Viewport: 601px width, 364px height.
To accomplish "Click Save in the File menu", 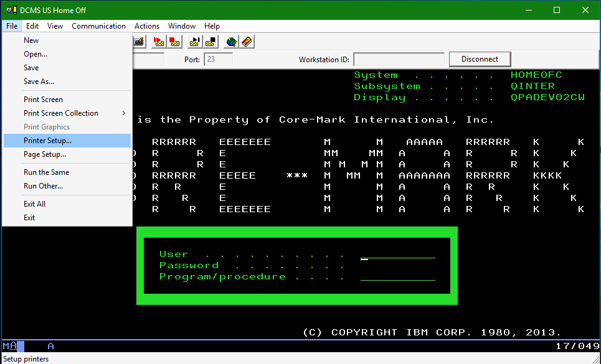I will click(67, 68).
